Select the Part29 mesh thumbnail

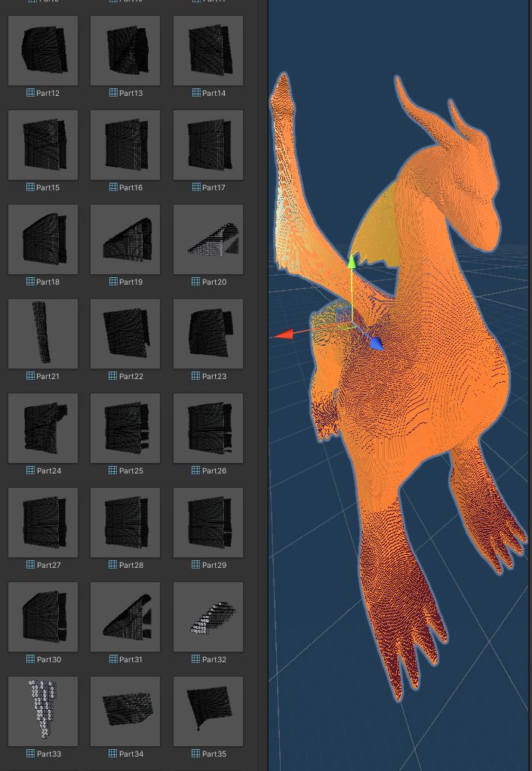tap(208, 523)
